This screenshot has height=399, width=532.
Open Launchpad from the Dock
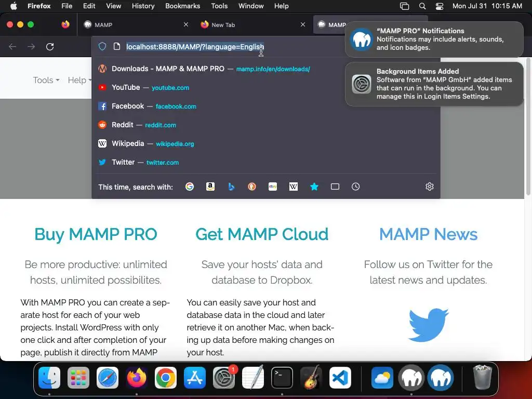pyautogui.click(x=78, y=378)
